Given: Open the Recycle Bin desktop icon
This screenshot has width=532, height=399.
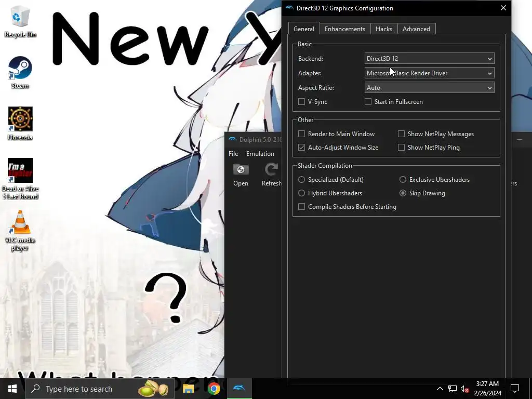Looking at the screenshot, I should 20,21.
